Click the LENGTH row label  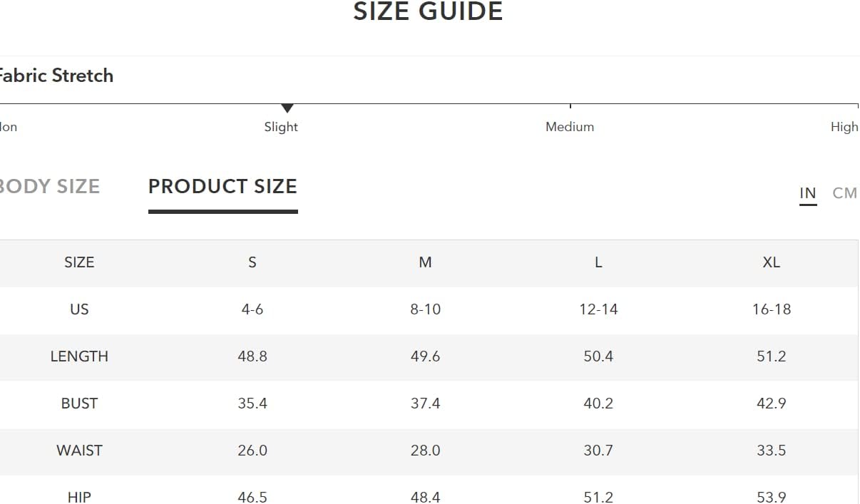[x=79, y=356]
